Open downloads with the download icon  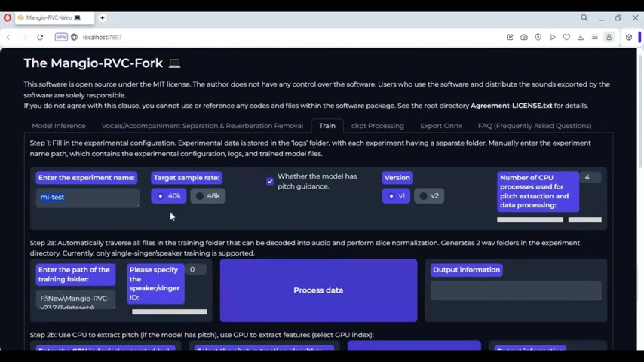(x=581, y=37)
